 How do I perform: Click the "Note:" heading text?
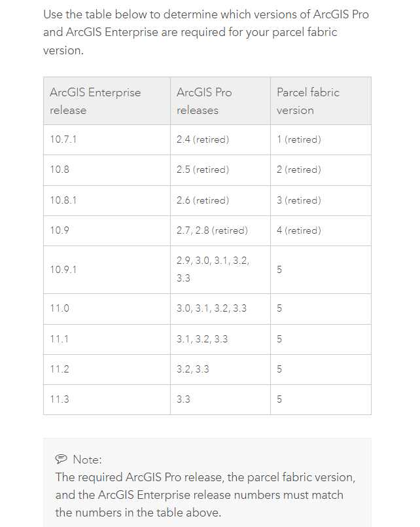click(87, 460)
